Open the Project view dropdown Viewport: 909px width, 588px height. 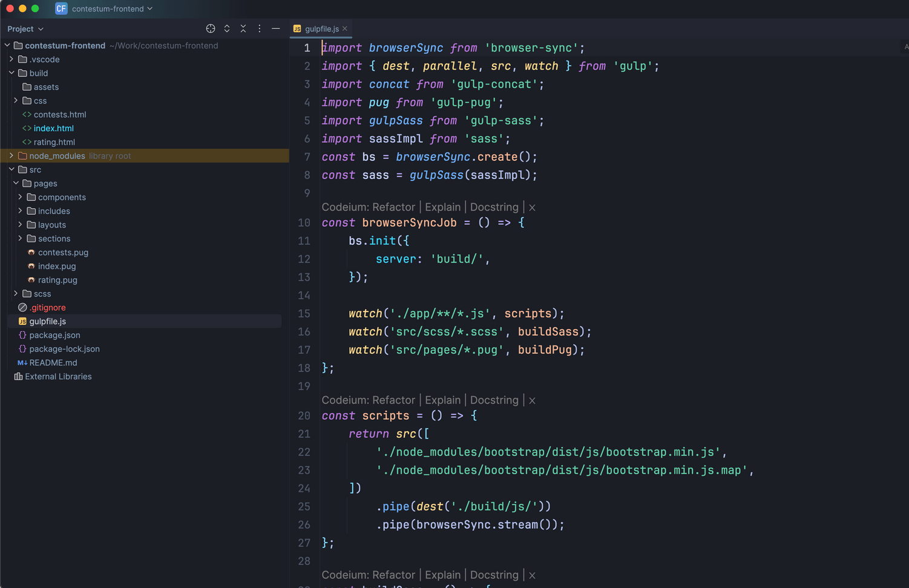click(25, 28)
